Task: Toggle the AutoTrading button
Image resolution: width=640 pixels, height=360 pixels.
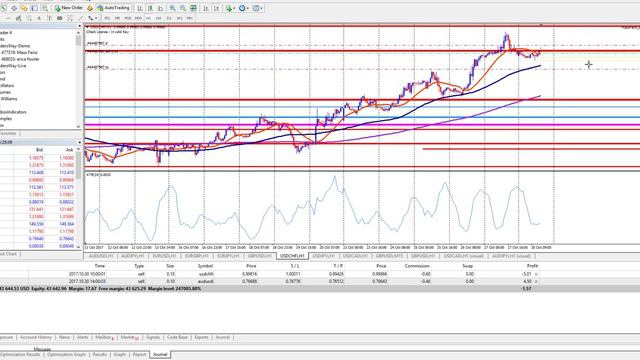Action: (113, 8)
